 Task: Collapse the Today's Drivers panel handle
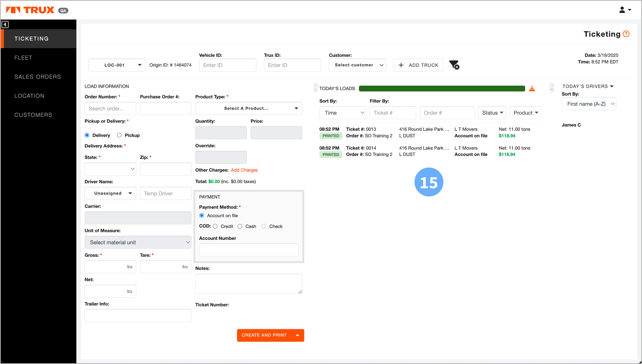point(552,87)
